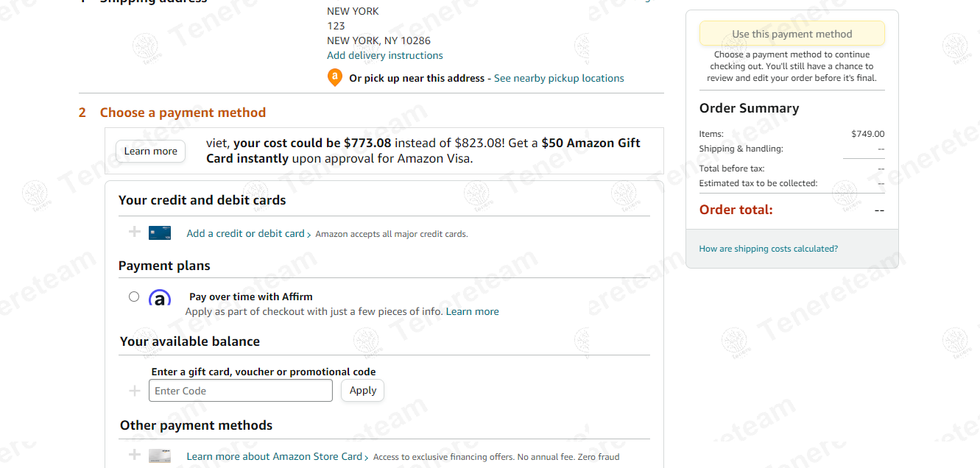Apply the gift card or promotional code
The image size is (980, 468).
coord(362,391)
